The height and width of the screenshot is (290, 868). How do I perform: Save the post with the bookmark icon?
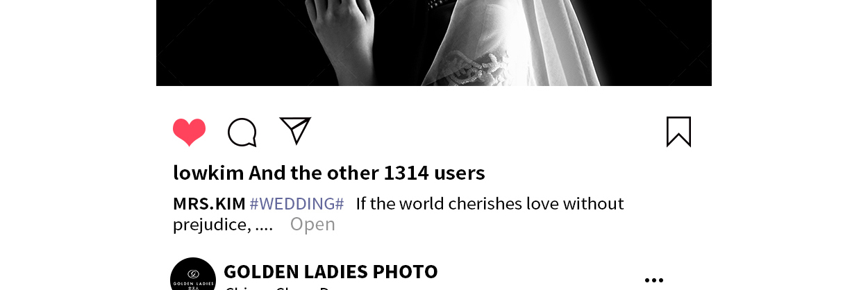[678, 132]
